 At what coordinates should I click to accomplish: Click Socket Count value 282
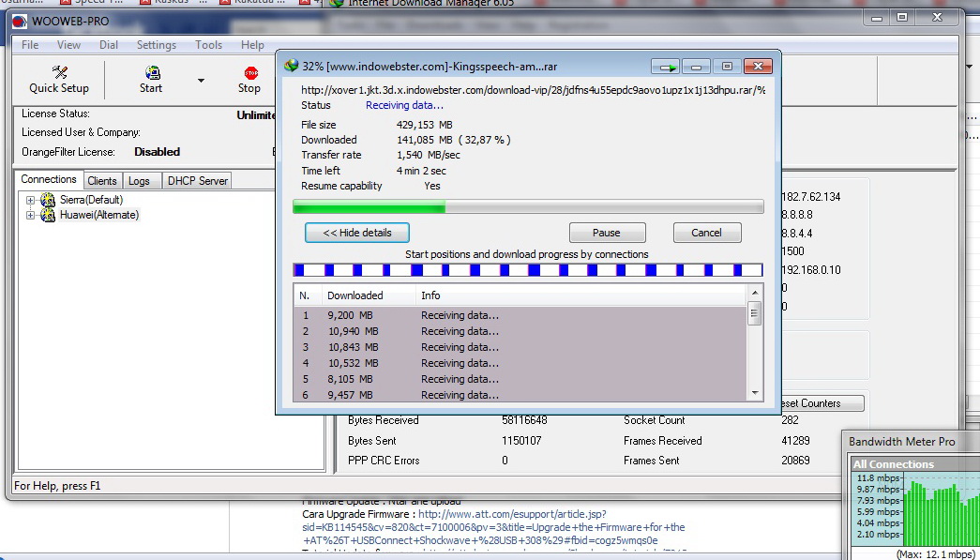(790, 420)
